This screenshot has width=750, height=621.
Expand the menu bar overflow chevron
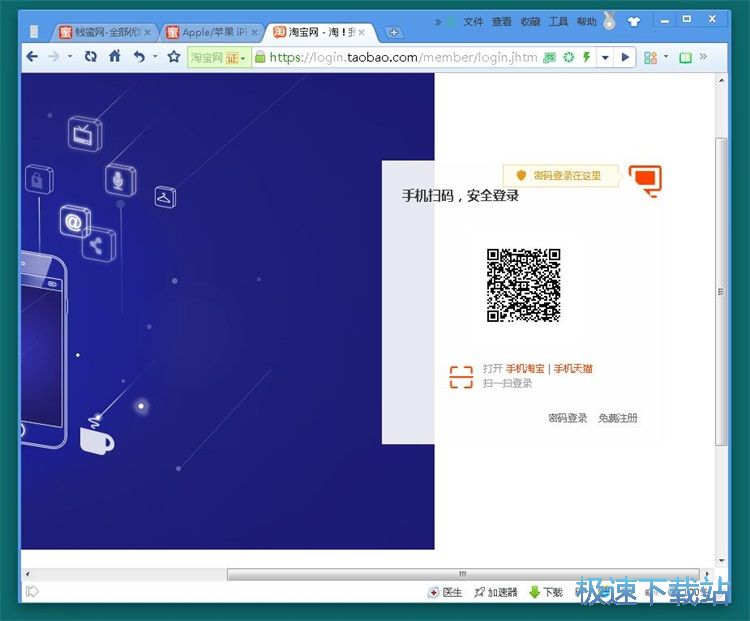point(438,22)
